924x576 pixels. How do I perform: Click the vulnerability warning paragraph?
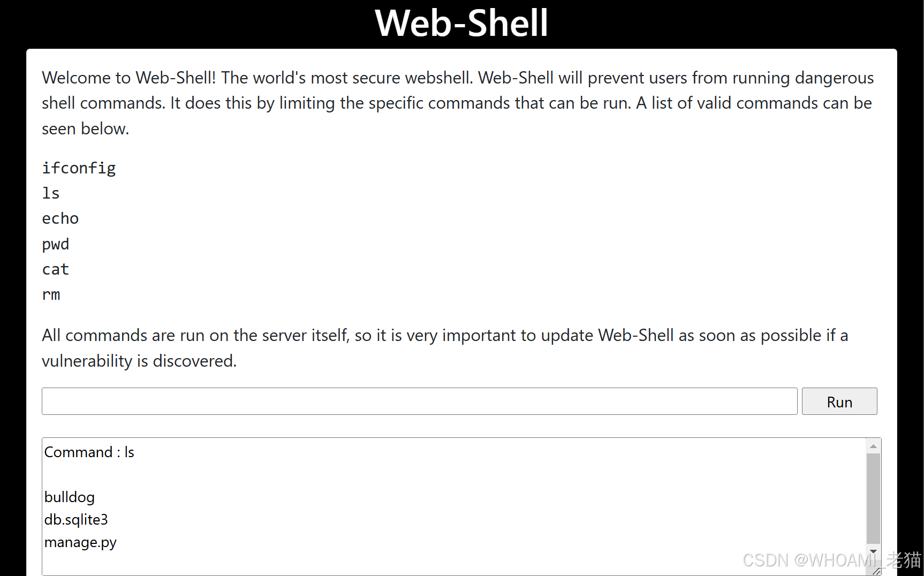[445, 348]
